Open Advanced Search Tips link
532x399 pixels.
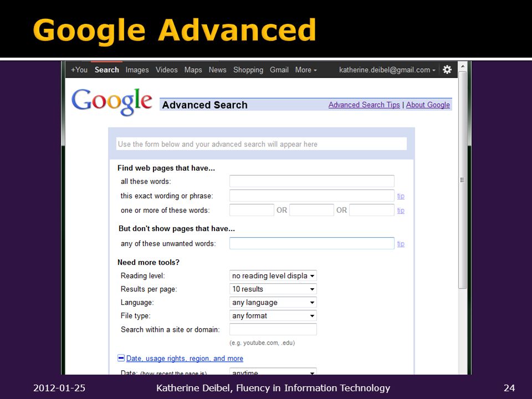[x=364, y=105]
